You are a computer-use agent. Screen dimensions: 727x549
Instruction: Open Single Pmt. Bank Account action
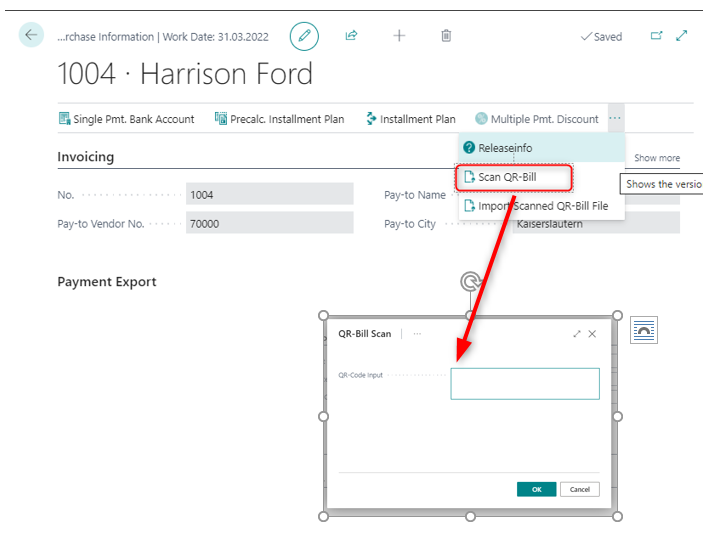[126, 119]
